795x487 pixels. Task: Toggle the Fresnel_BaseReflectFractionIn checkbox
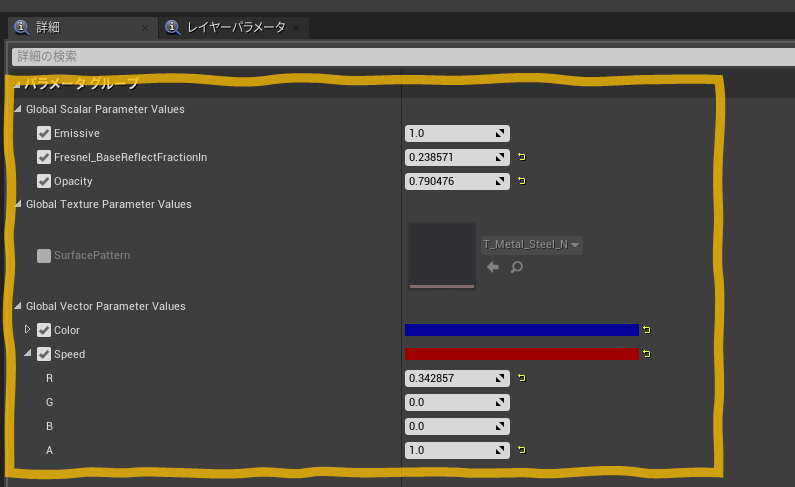click(44, 157)
